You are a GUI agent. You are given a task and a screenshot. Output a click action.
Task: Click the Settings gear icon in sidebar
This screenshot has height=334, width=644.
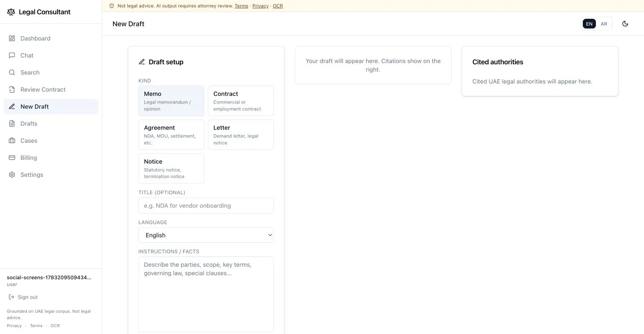[x=12, y=175]
